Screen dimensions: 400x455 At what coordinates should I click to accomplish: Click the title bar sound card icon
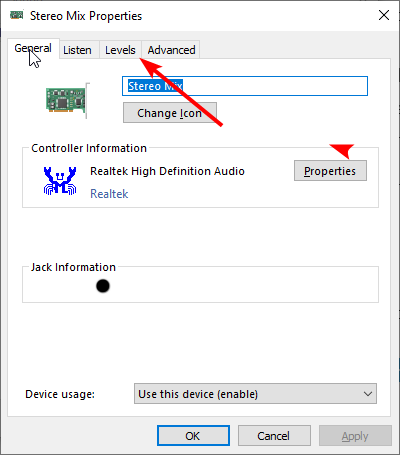click(16, 15)
